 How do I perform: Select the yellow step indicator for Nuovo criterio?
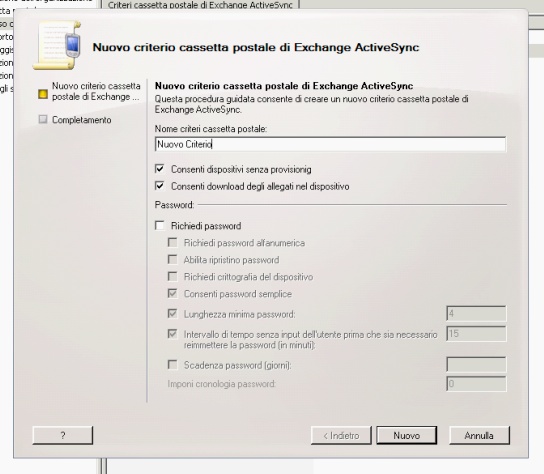click(43, 94)
